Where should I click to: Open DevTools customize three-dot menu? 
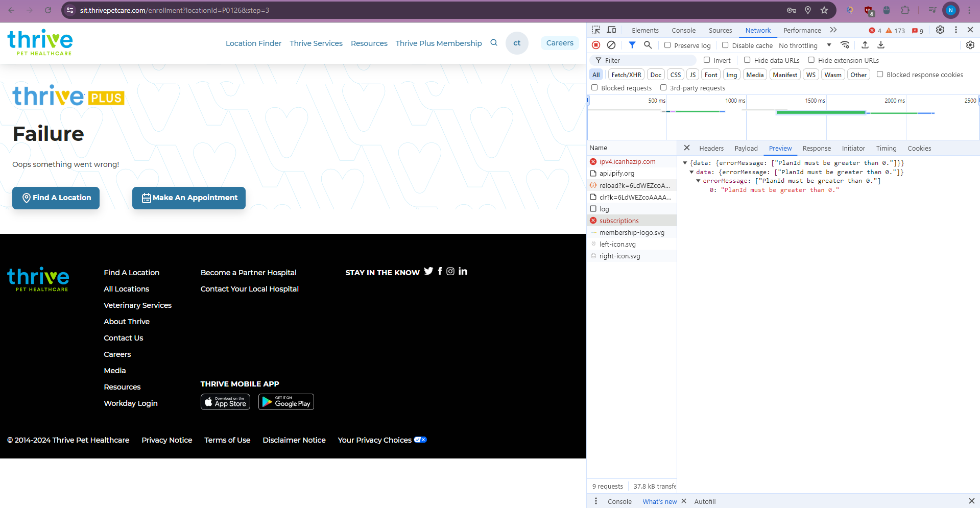pyautogui.click(x=956, y=30)
